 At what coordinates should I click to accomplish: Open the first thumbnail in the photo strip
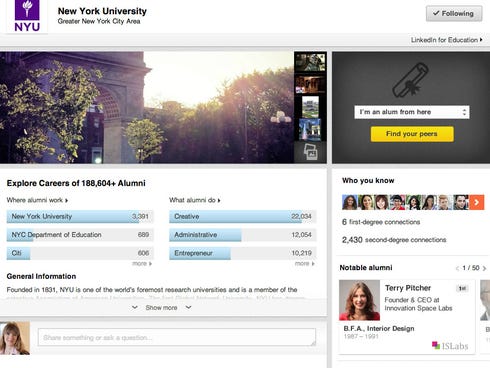[310, 63]
